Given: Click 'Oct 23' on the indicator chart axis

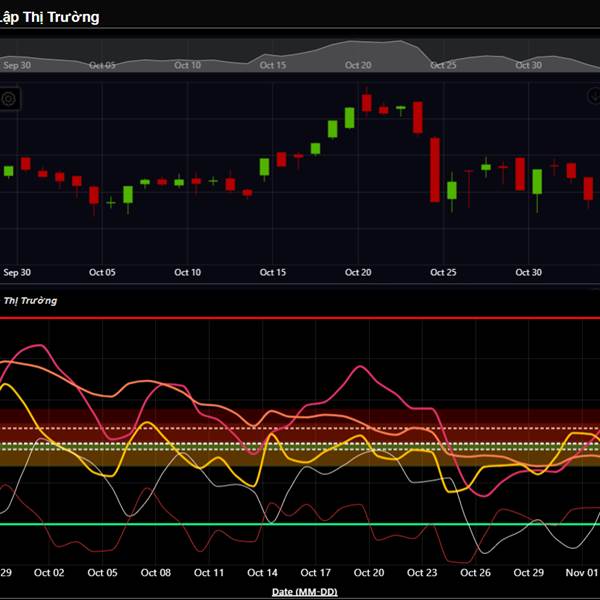Looking at the screenshot, I should click(x=422, y=573).
